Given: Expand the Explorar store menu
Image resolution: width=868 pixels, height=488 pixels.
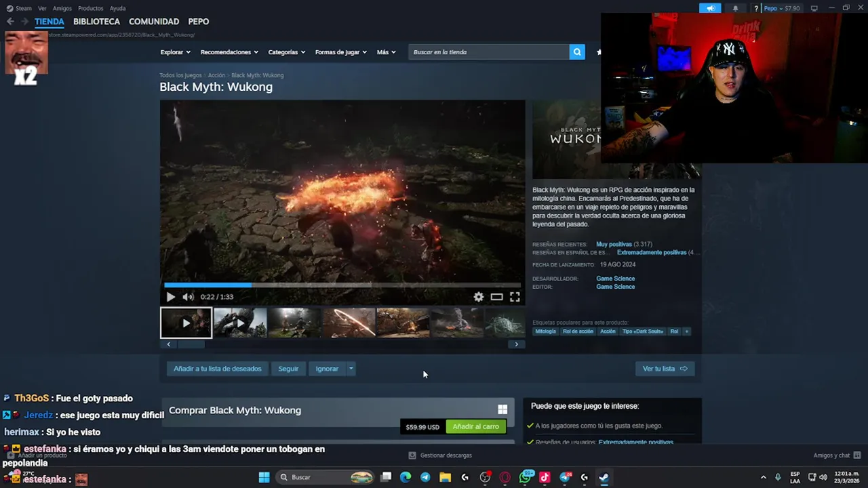Looking at the screenshot, I should pyautogui.click(x=175, y=52).
